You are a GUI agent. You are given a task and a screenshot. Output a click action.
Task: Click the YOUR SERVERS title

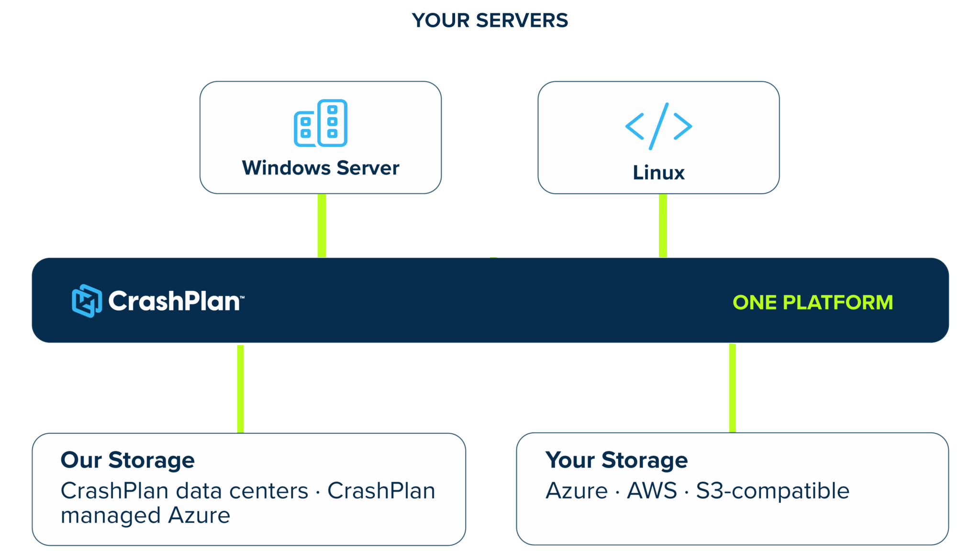[x=490, y=21]
